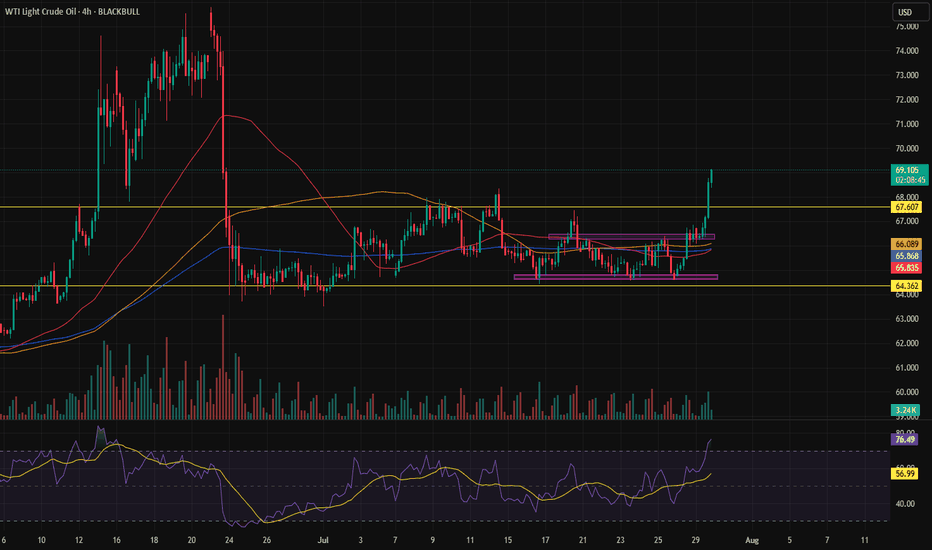Click the date 21 on time axis

[582, 540]
